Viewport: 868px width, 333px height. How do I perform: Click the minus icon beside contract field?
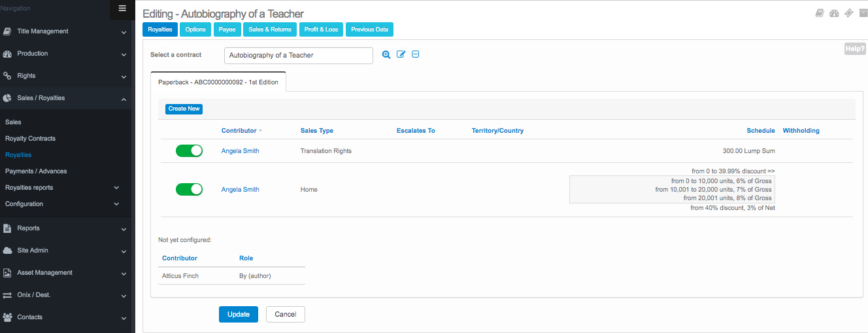pos(415,55)
